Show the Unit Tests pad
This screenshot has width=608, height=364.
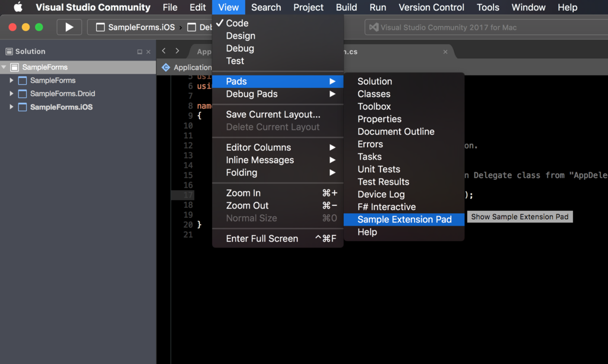[x=404, y=169]
